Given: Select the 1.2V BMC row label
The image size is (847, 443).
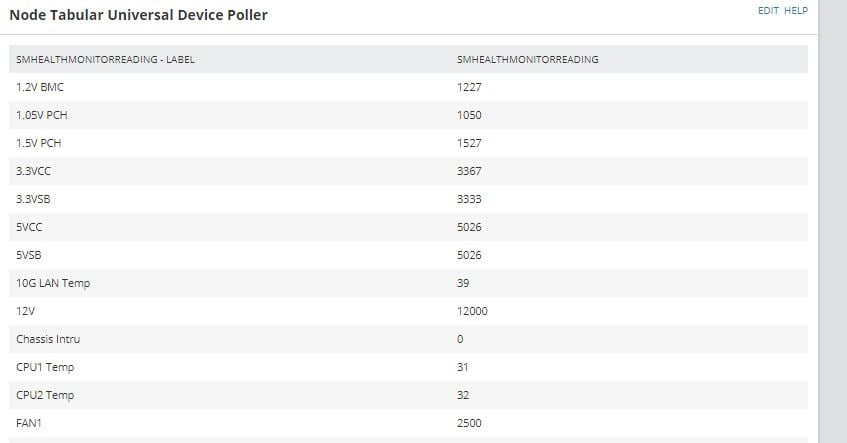Looking at the screenshot, I should click(x=40, y=87).
